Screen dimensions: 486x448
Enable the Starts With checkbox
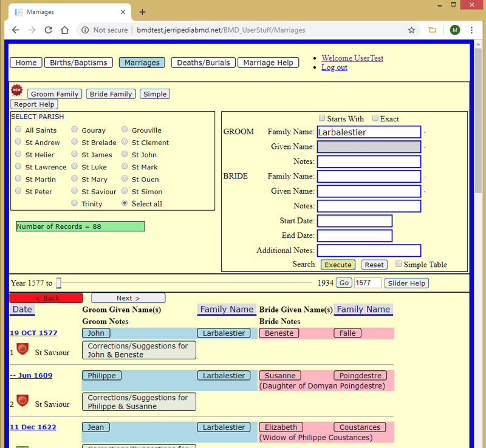[x=322, y=118]
